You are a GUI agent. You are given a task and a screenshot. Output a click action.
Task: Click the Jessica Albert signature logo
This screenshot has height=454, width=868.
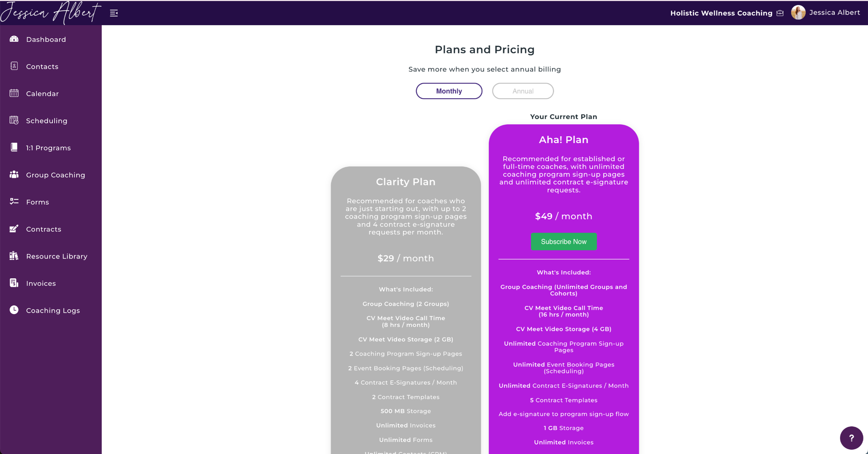tap(50, 13)
